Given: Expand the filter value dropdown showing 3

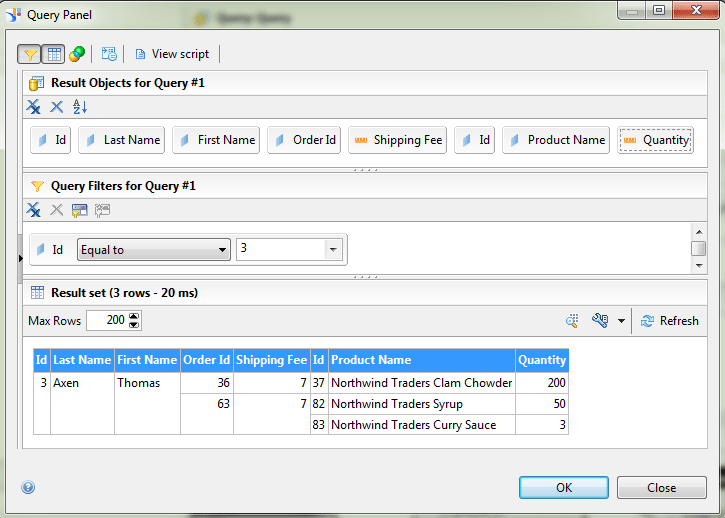Looking at the screenshot, I should tap(333, 250).
